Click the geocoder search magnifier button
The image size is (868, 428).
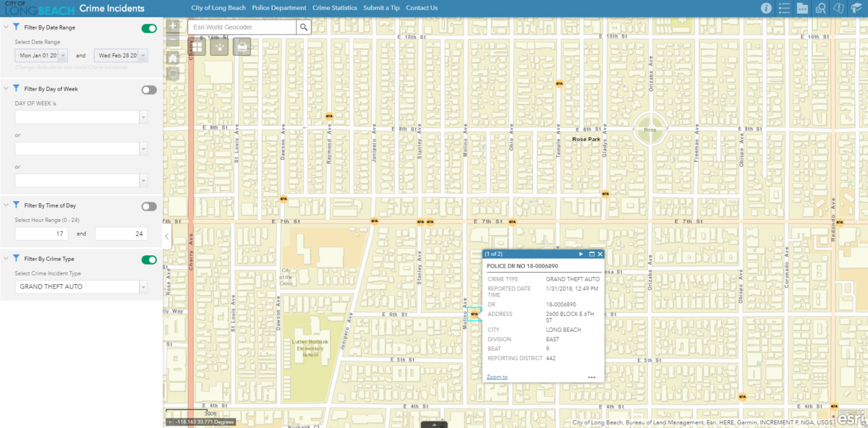(x=305, y=27)
